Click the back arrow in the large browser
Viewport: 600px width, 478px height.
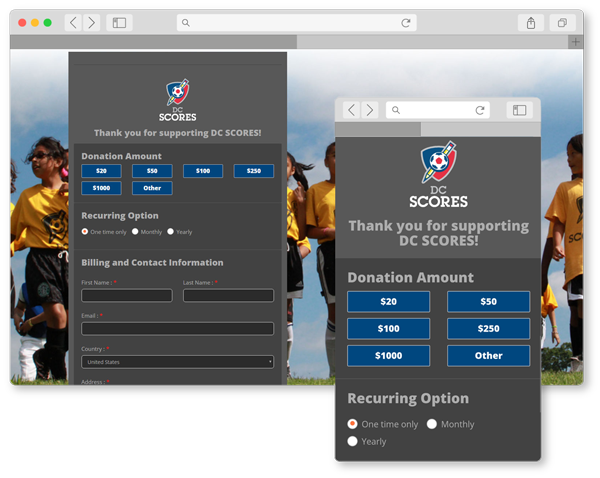coord(73,23)
